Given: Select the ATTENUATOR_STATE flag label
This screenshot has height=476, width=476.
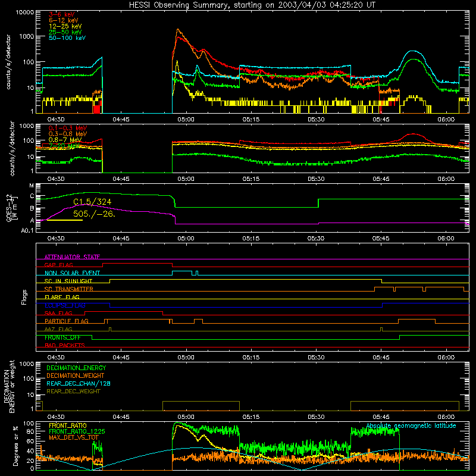Looking at the screenshot, I should point(72,257).
